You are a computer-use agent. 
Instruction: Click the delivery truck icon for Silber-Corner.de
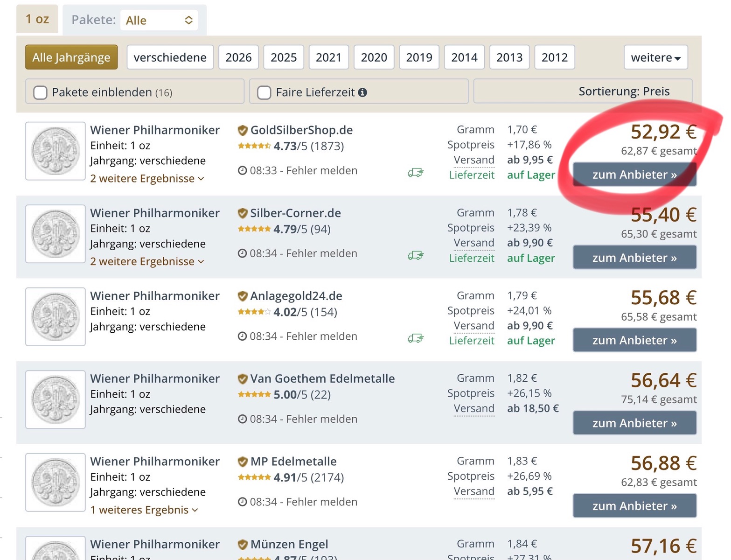click(x=415, y=255)
